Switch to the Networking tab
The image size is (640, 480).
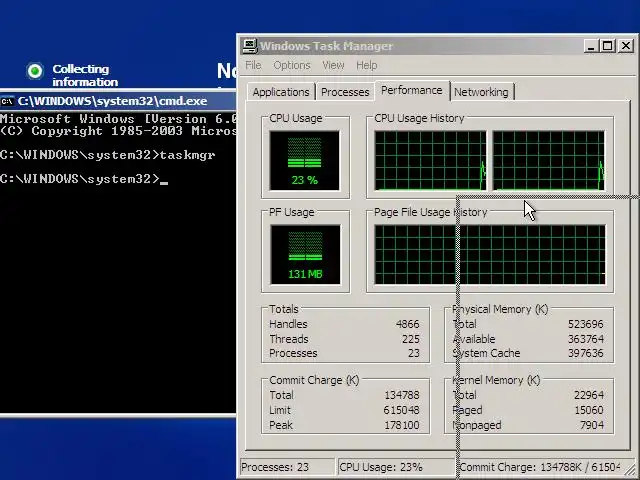pyautogui.click(x=481, y=92)
